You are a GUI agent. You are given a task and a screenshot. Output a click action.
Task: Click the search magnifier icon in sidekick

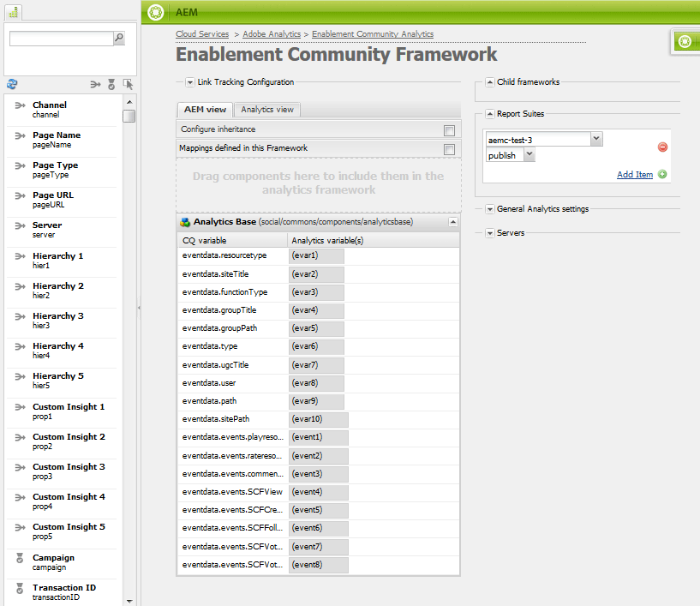pos(119,38)
